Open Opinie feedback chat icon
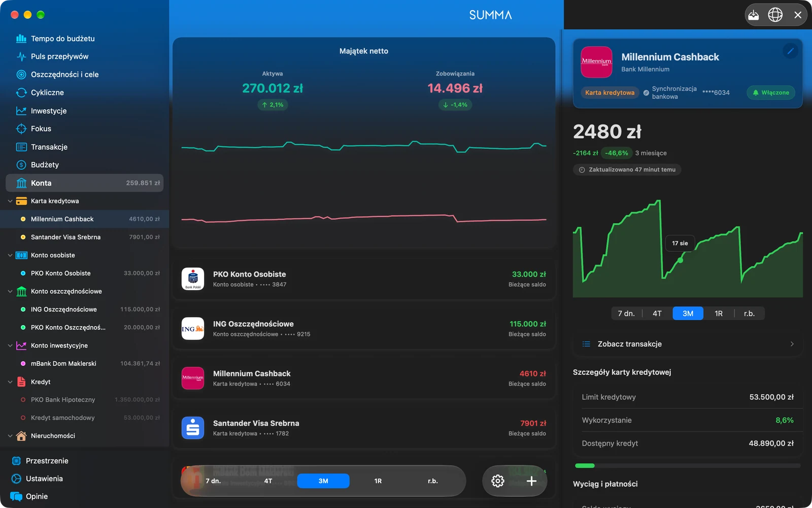This screenshot has width=812, height=508. (x=16, y=496)
